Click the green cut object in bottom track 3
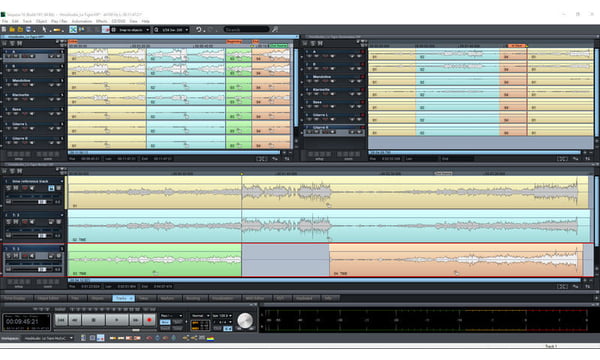The width and height of the screenshot is (600, 360). tap(155, 260)
